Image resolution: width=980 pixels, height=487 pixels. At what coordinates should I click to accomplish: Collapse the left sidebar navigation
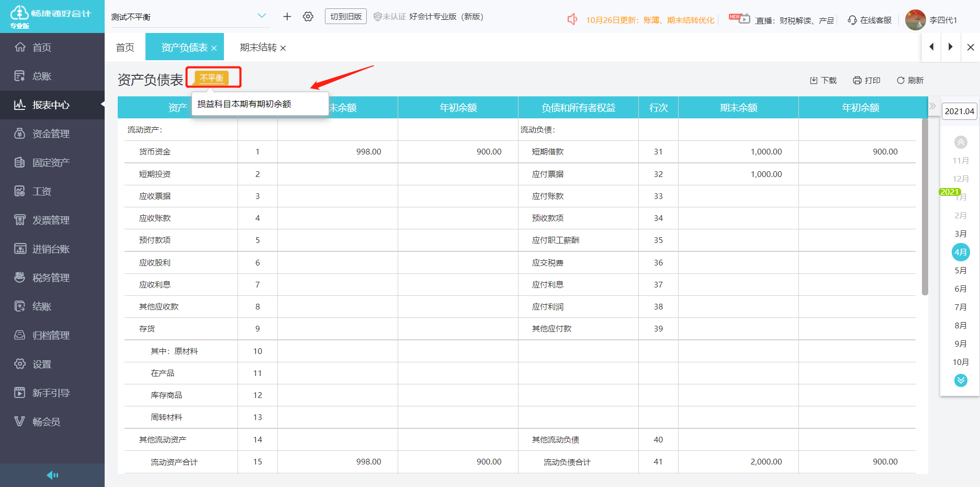click(52, 475)
